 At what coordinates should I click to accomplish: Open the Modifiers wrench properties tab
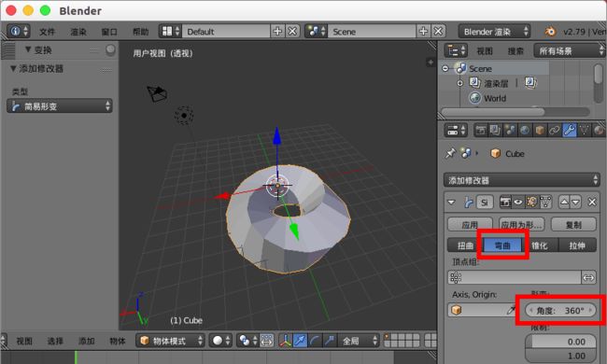click(x=569, y=131)
